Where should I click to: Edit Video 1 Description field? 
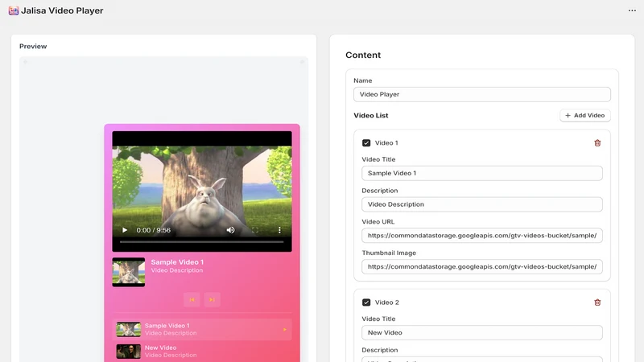(x=481, y=204)
